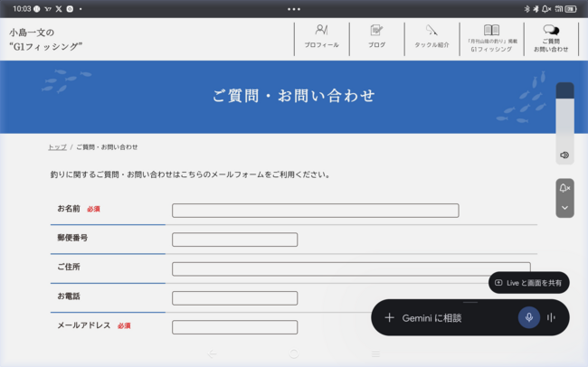Image resolution: width=588 pixels, height=367 pixels.
Task: Focus the お電話 input field
Action: [235, 298]
